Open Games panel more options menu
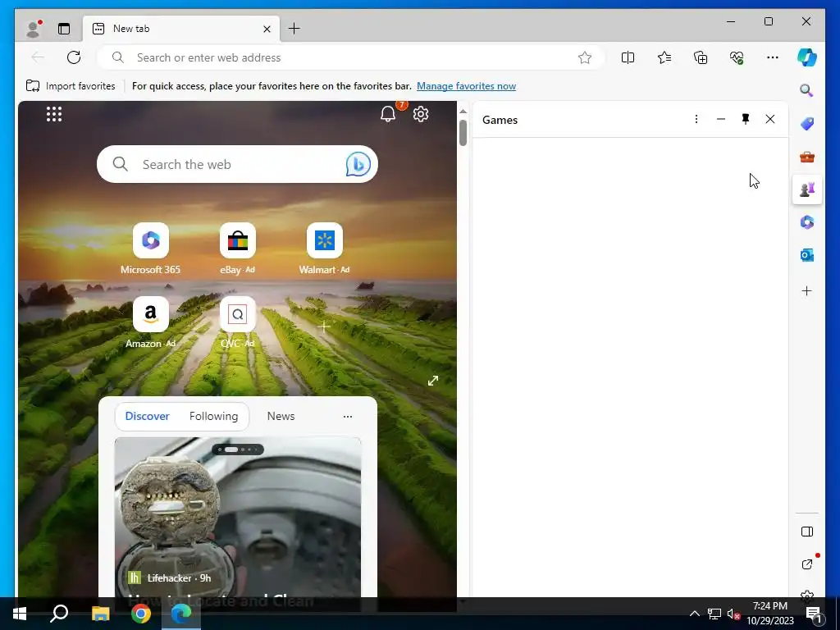 [x=696, y=119]
